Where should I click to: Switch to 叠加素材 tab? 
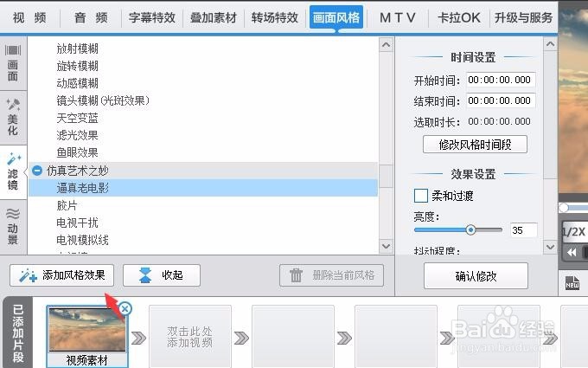[214, 17]
